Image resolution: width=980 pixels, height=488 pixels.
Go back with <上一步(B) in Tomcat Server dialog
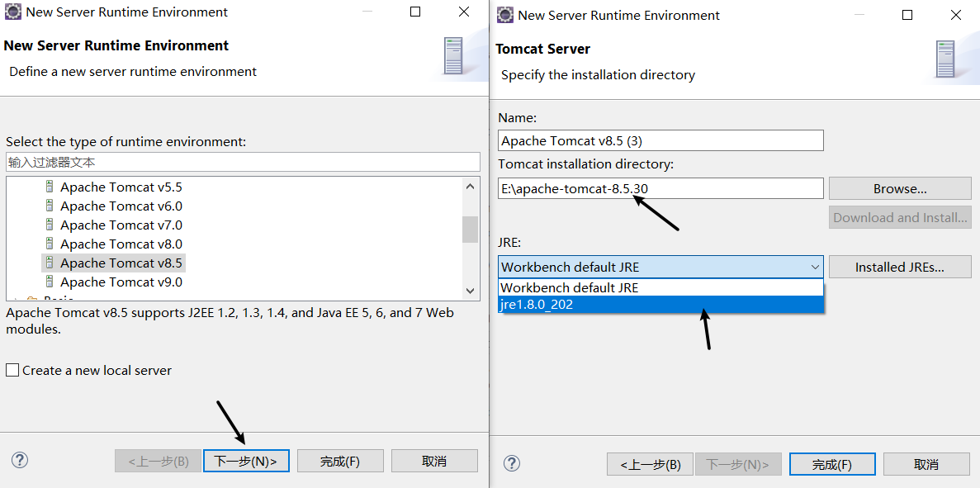tap(650, 464)
